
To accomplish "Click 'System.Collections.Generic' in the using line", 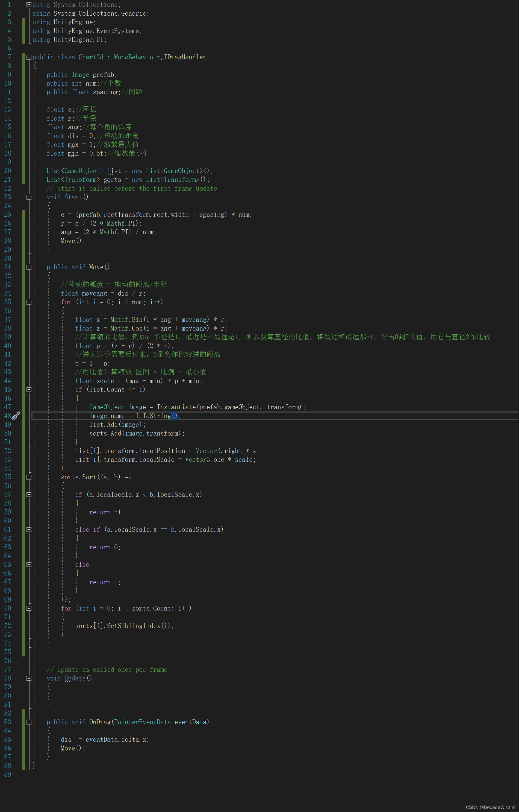I will click(100, 13).
